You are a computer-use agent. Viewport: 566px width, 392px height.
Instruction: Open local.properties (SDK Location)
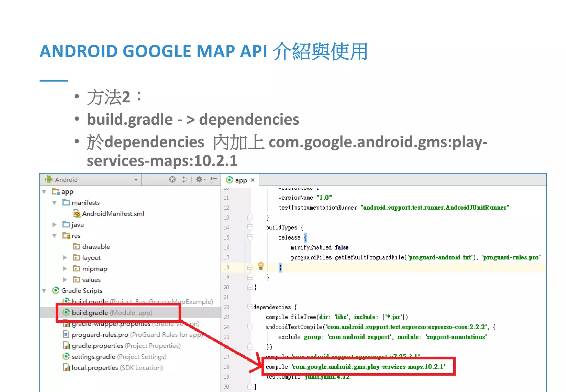[x=117, y=368]
